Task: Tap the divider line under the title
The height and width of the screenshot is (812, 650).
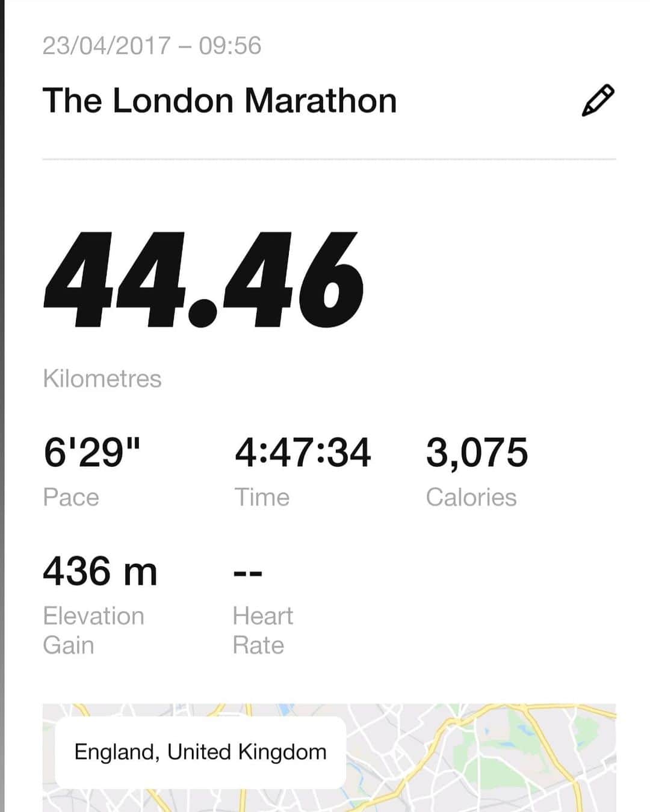Action: tap(329, 159)
